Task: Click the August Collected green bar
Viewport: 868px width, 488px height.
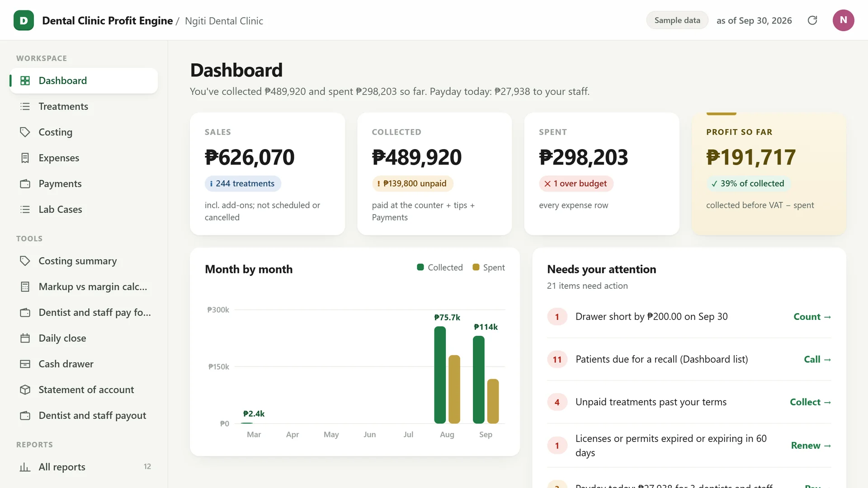Action: [x=440, y=375]
